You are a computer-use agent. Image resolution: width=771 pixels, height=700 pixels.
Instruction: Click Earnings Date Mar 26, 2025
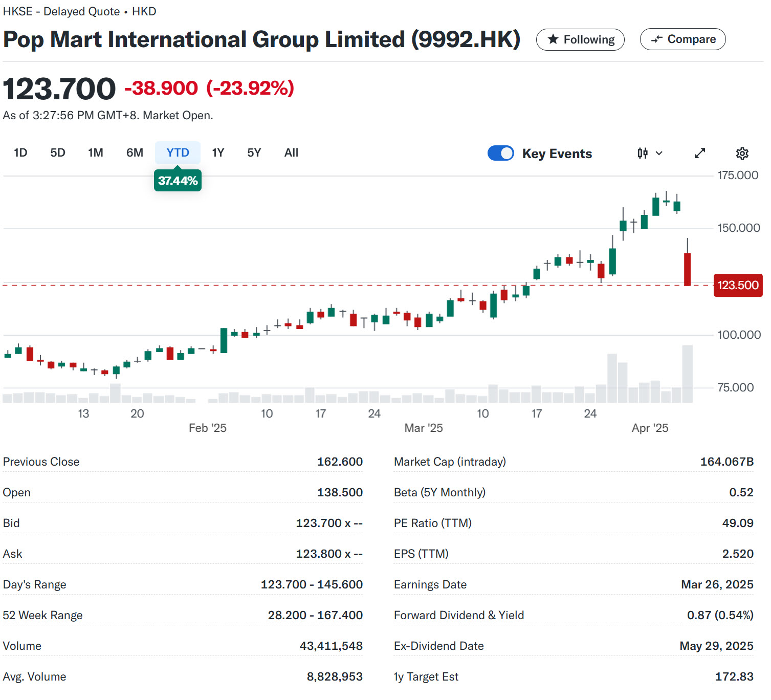pyautogui.click(x=717, y=584)
